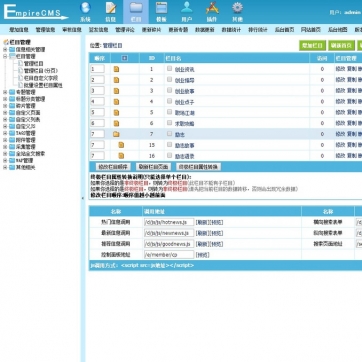Focus the order field of row ID 16
The image size is (362, 362).
pos(97,156)
